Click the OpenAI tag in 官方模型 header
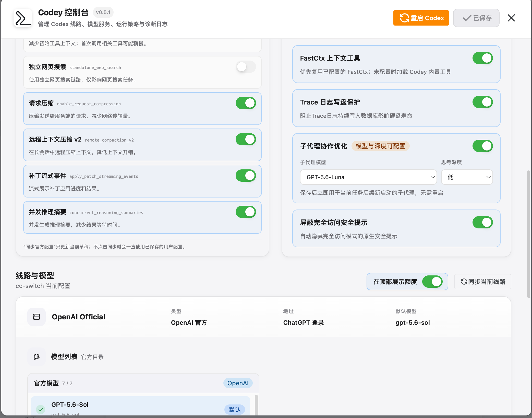Viewport: 532px width, 418px height. tap(238, 383)
